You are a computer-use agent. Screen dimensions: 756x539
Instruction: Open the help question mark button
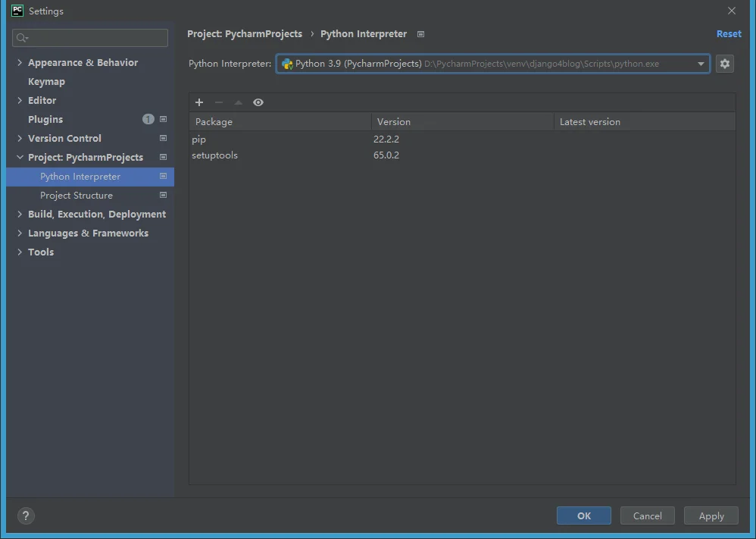(26, 515)
